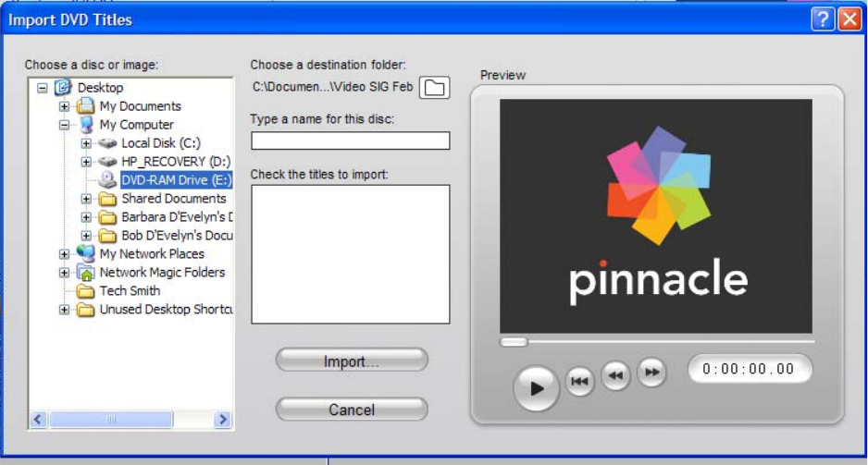Image resolution: width=868 pixels, height=465 pixels.
Task: Close the Import DVD Titles dialog
Action: click(x=849, y=19)
